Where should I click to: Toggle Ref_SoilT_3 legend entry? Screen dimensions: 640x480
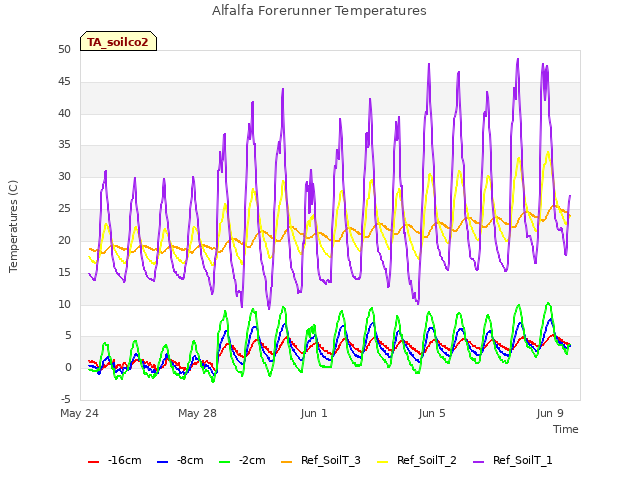(321, 460)
